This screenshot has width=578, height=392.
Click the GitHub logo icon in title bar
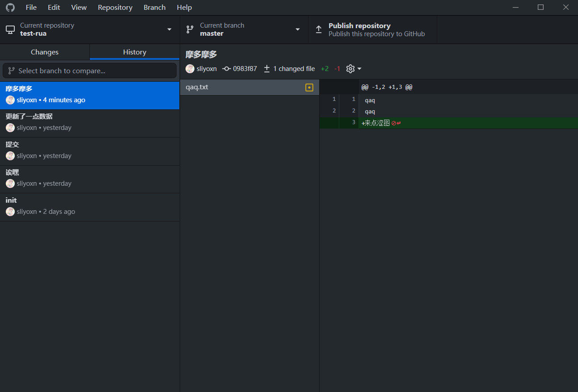click(10, 8)
